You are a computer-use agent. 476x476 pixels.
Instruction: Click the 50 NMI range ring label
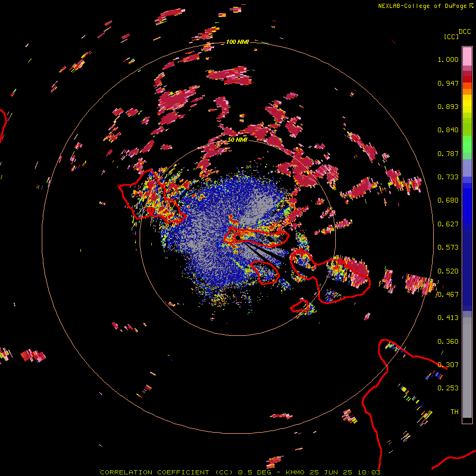pos(237,140)
